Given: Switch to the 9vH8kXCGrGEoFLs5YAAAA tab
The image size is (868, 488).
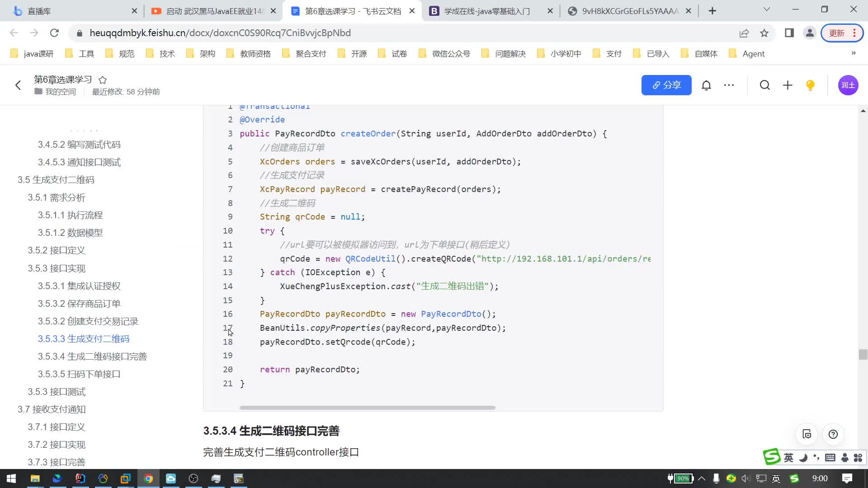Looking at the screenshot, I should pos(629,11).
